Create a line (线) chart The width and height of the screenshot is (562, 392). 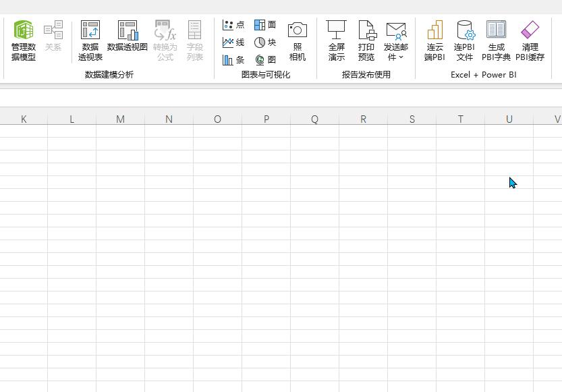point(231,43)
